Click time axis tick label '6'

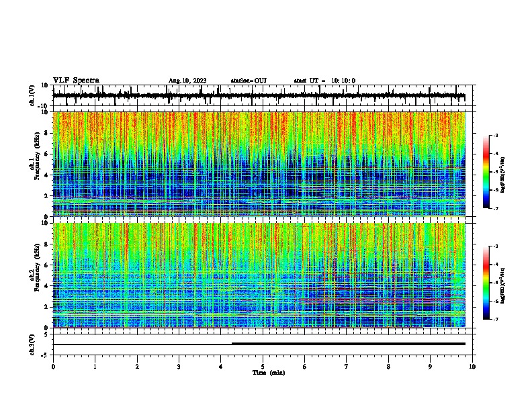coord(304,367)
